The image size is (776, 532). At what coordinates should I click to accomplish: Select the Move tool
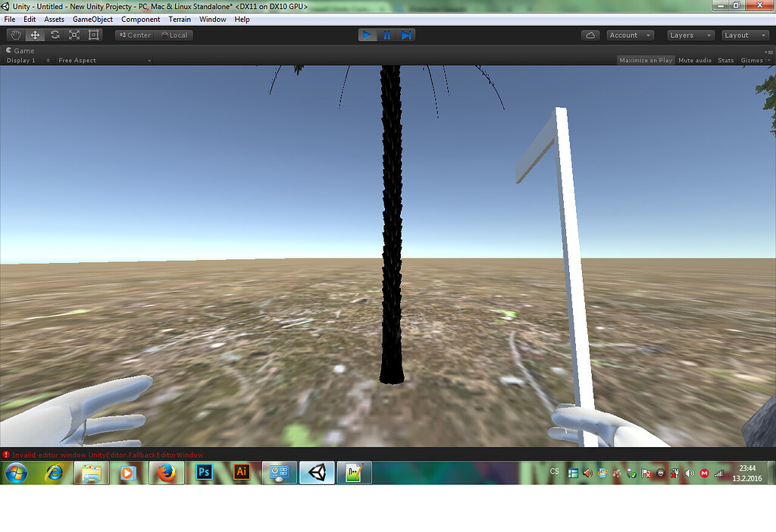pos(34,35)
